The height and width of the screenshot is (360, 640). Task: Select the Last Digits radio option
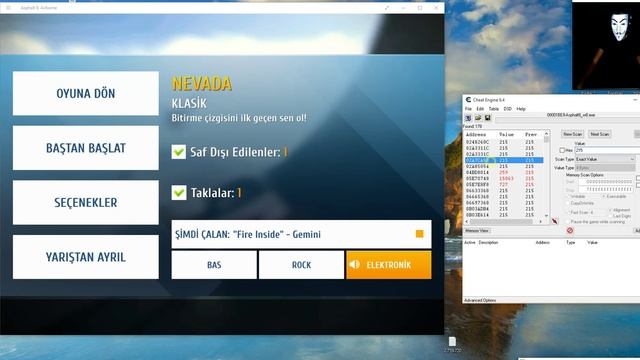pyautogui.click(x=611, y=216)
